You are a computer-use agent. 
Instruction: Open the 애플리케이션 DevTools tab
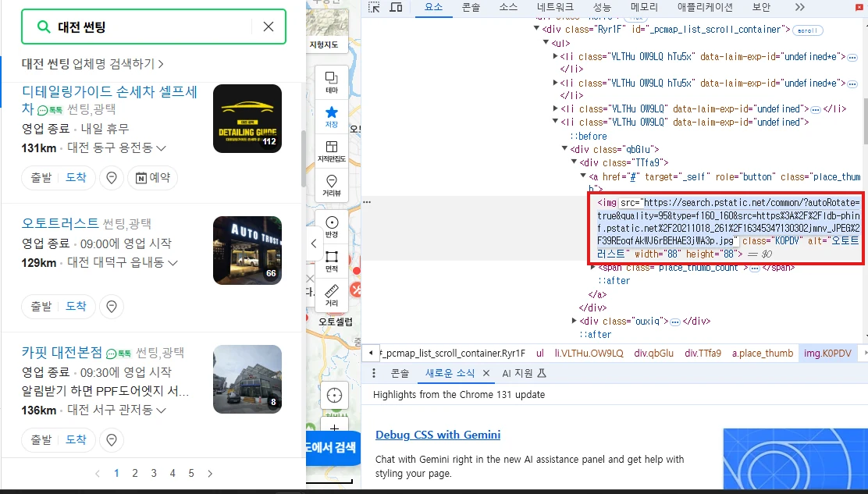coord(705,7)
